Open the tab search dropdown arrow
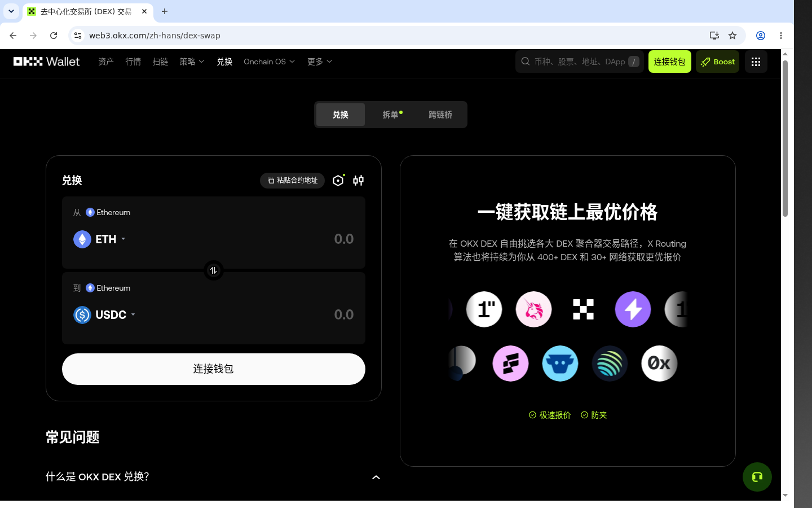812x508 pixels. pos(11,11)
